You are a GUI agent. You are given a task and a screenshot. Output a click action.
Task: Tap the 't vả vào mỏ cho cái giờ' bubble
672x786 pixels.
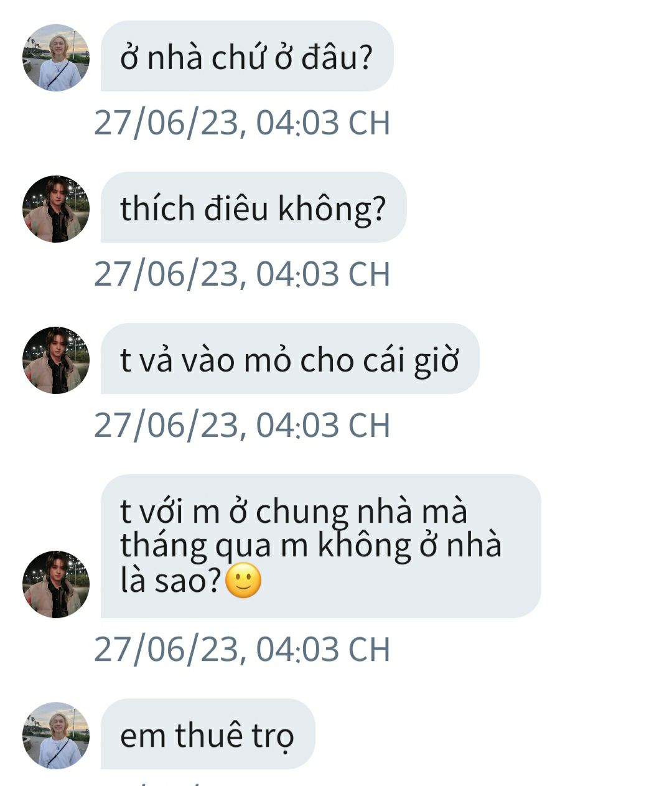pos(290,358)
